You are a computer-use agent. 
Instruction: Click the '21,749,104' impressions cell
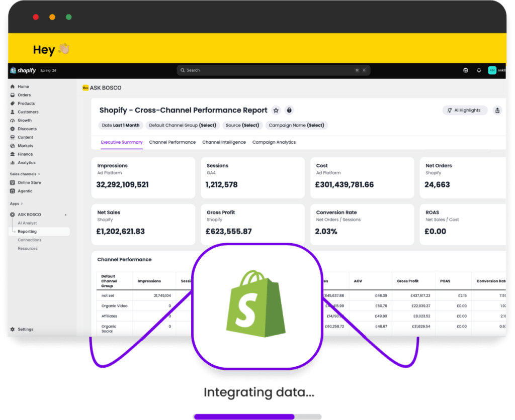tap(162, 295)
